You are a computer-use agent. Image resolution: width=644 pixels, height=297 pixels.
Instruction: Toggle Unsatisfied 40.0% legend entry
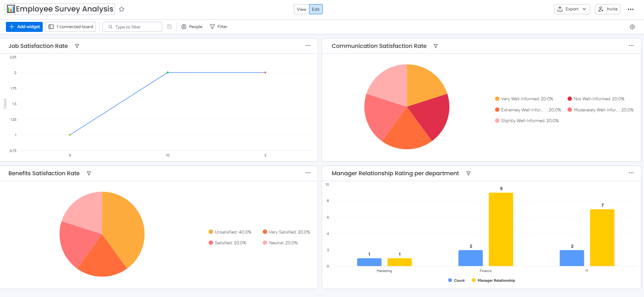coord(230,232)
